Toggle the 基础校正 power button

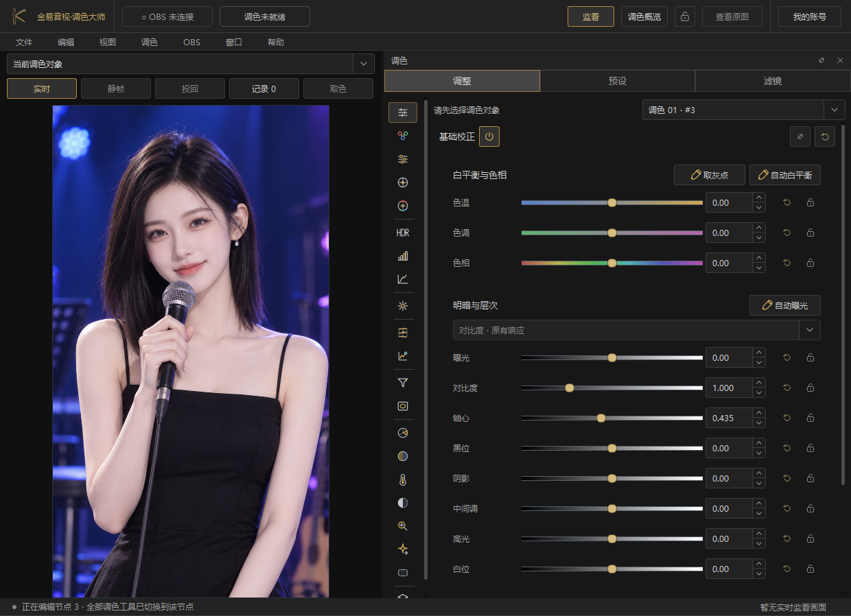pos(489,137)
